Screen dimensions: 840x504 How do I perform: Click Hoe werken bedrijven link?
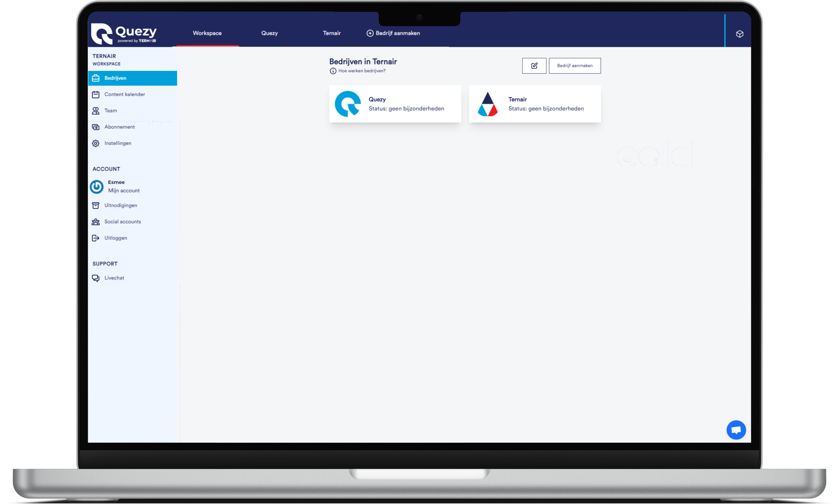(360, 70)
